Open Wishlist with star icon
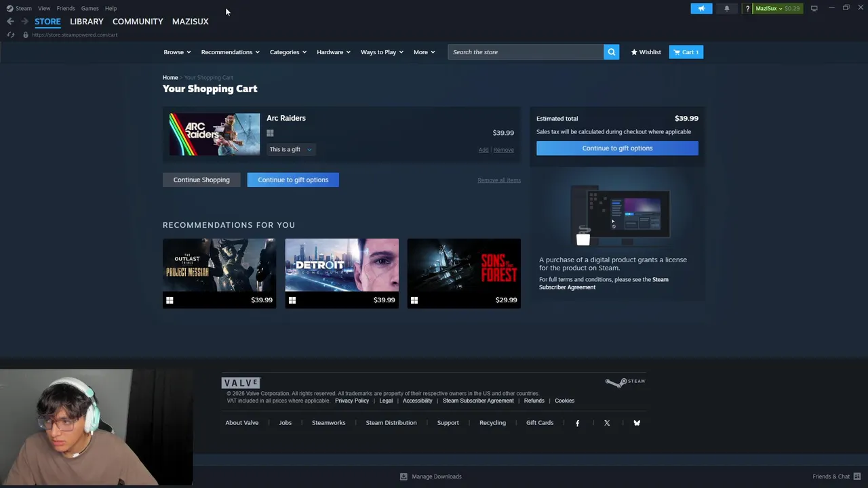This screenshot has height=488, width=868. tap(646, 52)
